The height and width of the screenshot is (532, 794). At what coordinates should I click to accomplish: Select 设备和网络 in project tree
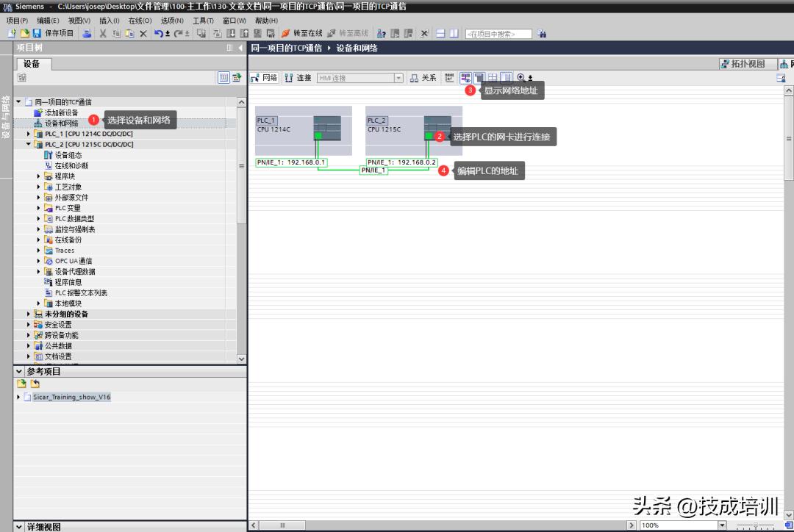(x=61, y=123)
